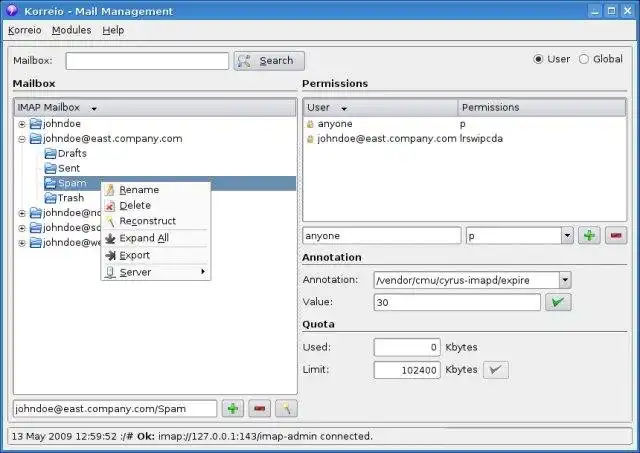The height and width of the screenshot is (453, 640).
Task: Click the green plus add-mailbox button
Action: tap(233, 409)
